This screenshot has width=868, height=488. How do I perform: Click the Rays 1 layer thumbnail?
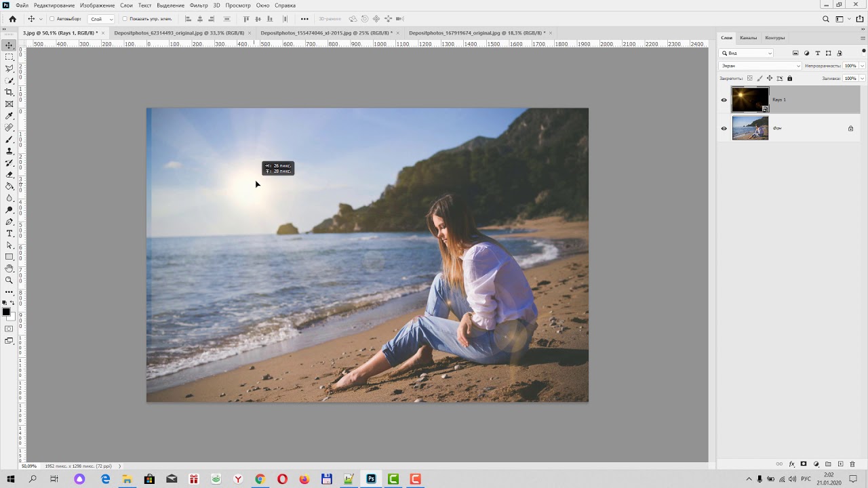pyautogui.click(x=750, y=100)
